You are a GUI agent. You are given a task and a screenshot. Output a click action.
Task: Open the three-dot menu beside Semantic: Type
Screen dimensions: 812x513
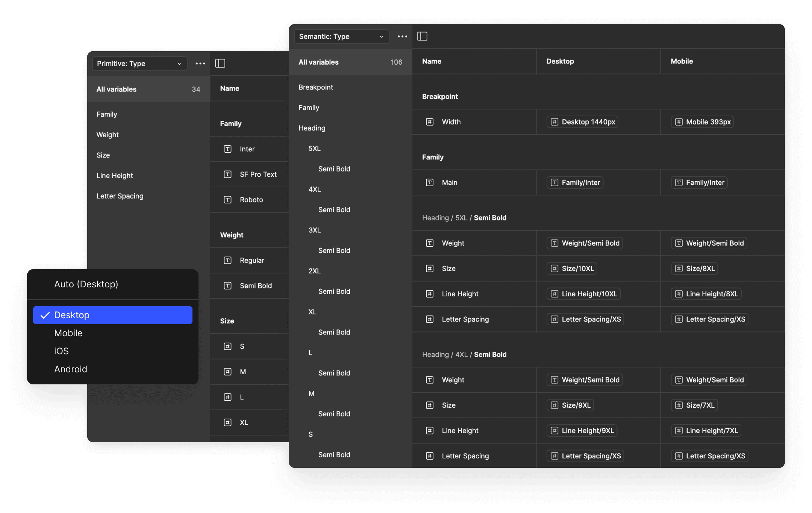[402, 36]
